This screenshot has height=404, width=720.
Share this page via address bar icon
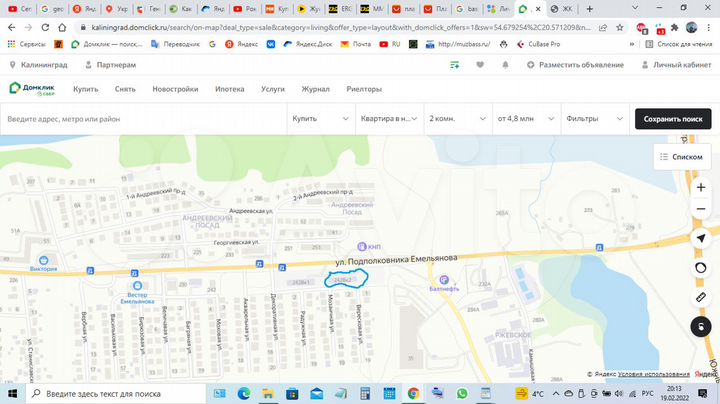pos(603,28)
